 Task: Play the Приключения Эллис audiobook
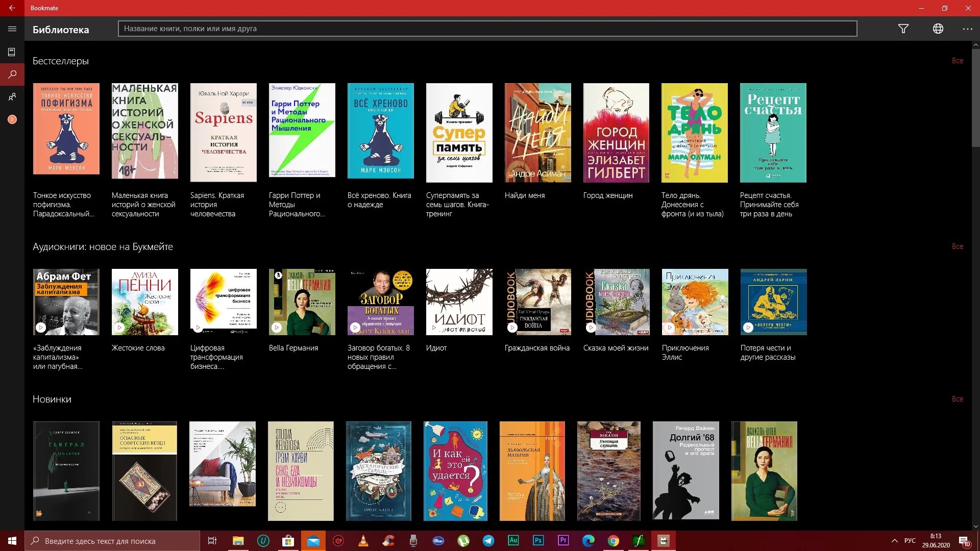pyautogui.click(x=670, y=328)
